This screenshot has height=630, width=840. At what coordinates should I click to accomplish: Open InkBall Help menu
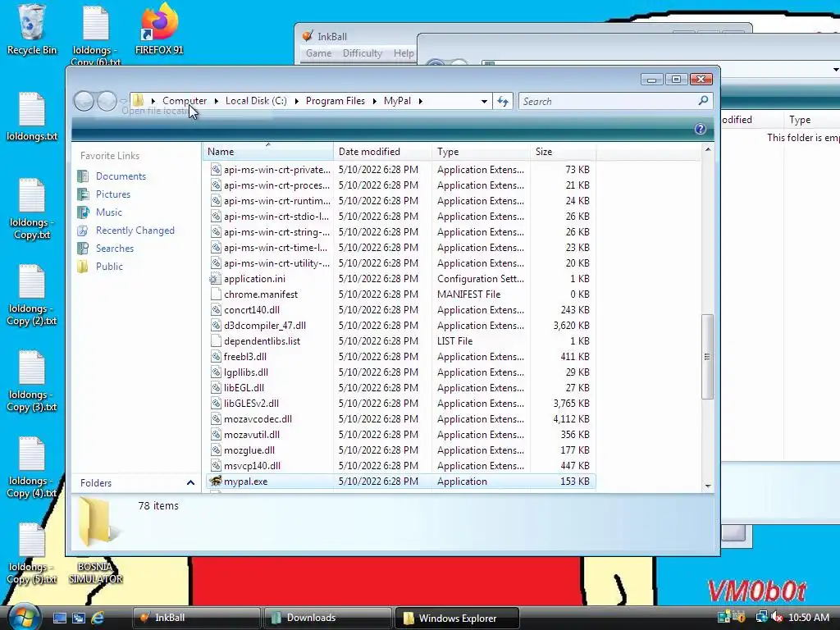pyautogui.click(x=404, y=53)
